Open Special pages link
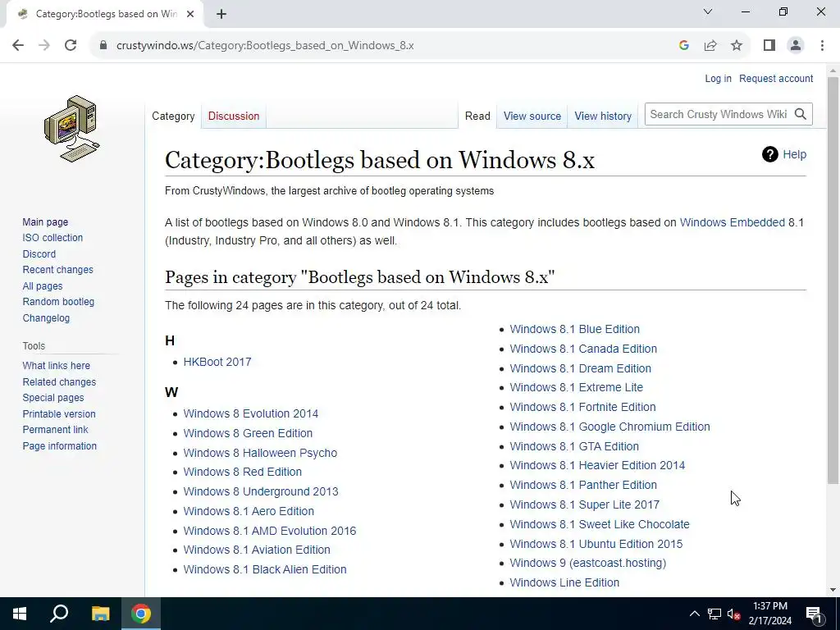Image resolution: width=840 pixels, height=630 pixels. 53,398
